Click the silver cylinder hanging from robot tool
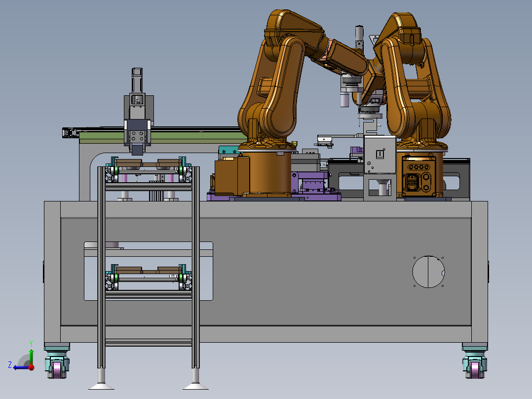 coord(344,100)
